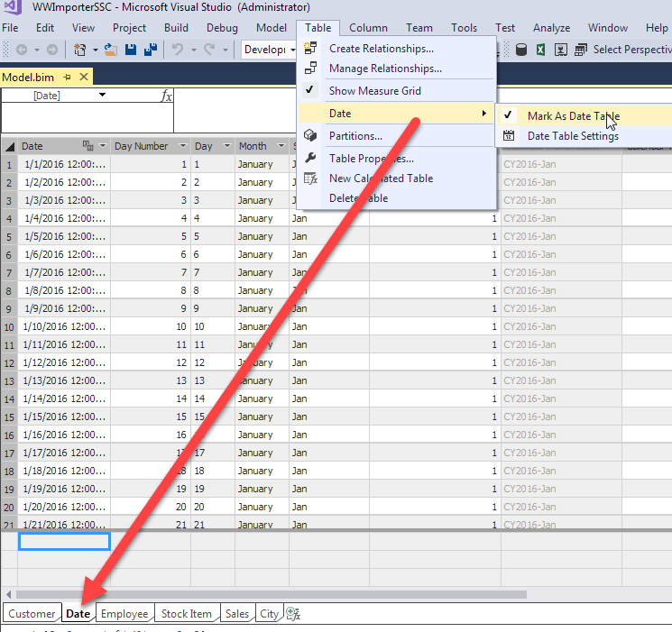The width and height of the screenshot is (672, 632).
Task: Click the Undo toolbar icon
Action: click(x=178, y=50)
